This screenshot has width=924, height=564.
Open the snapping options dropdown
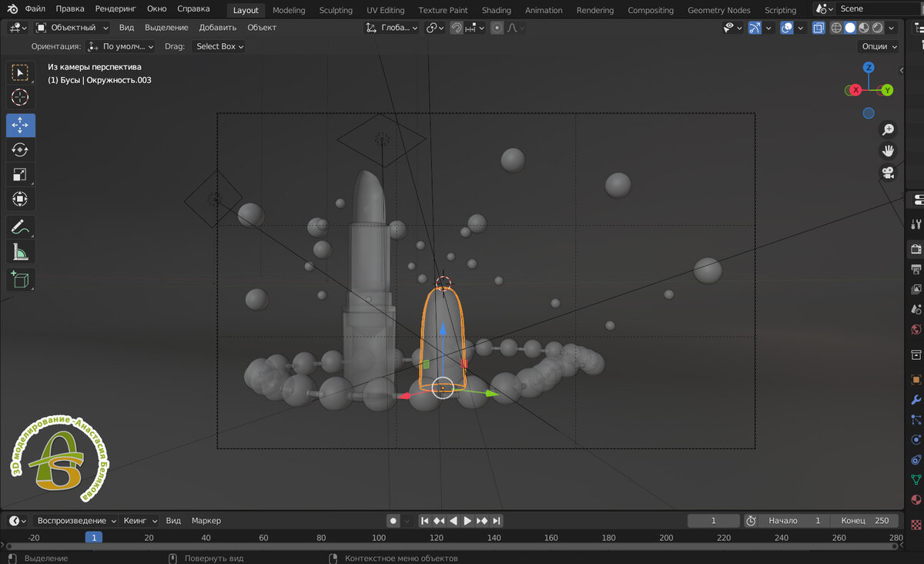click(475, 28)
